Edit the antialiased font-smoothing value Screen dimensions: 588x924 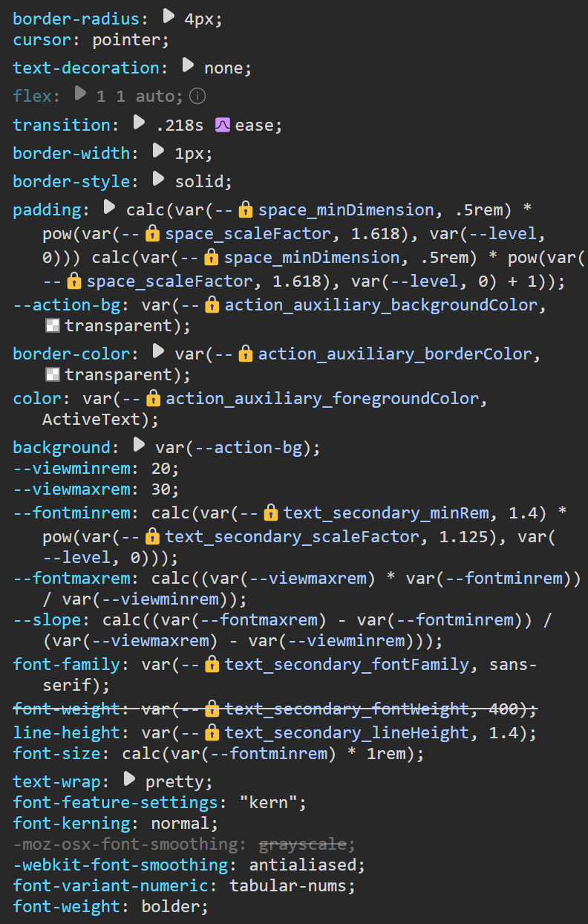pos(303,865)
